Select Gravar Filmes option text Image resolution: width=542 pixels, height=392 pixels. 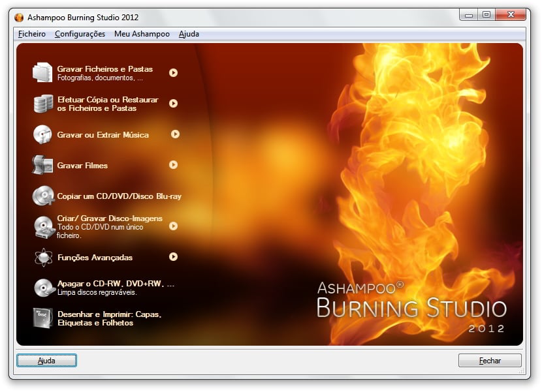point(82,166)
